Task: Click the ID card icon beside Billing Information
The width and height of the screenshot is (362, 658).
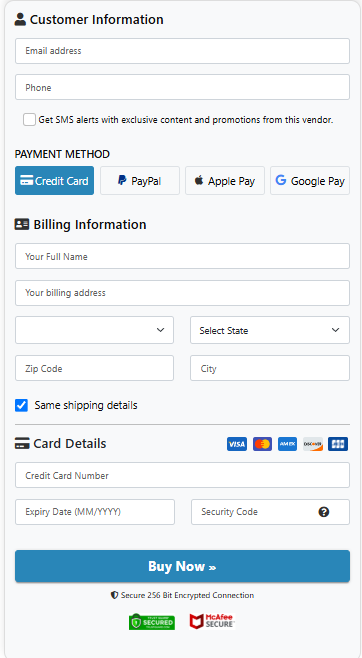Action: (22, 225)
